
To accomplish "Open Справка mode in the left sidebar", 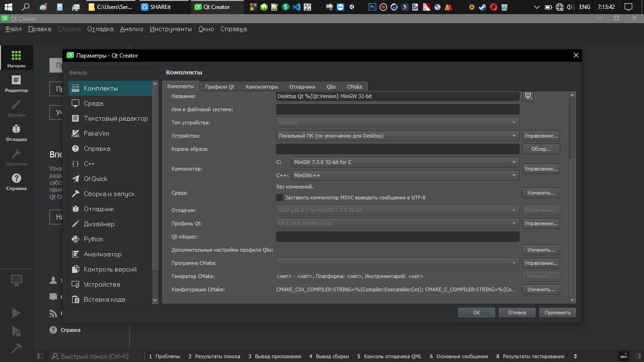I will click(x=17, y=181).
